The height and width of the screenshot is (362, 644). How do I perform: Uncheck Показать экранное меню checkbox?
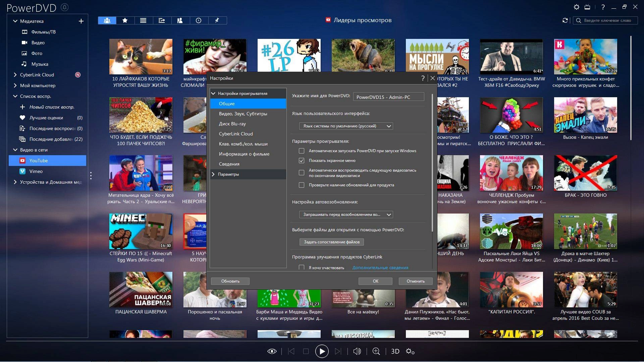coord(302,161)
